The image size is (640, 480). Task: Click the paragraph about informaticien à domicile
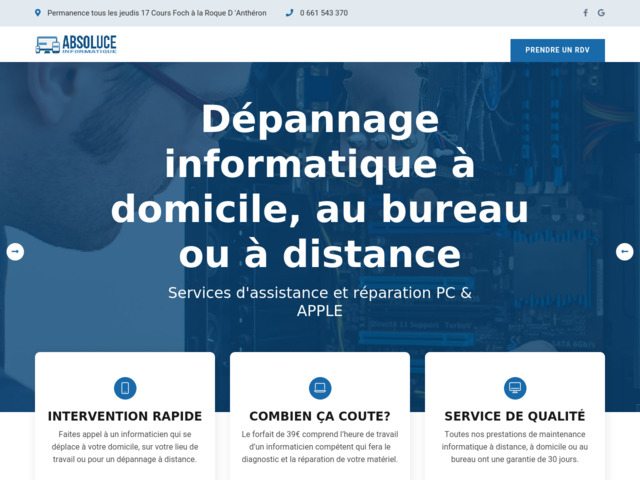[125, 447]
